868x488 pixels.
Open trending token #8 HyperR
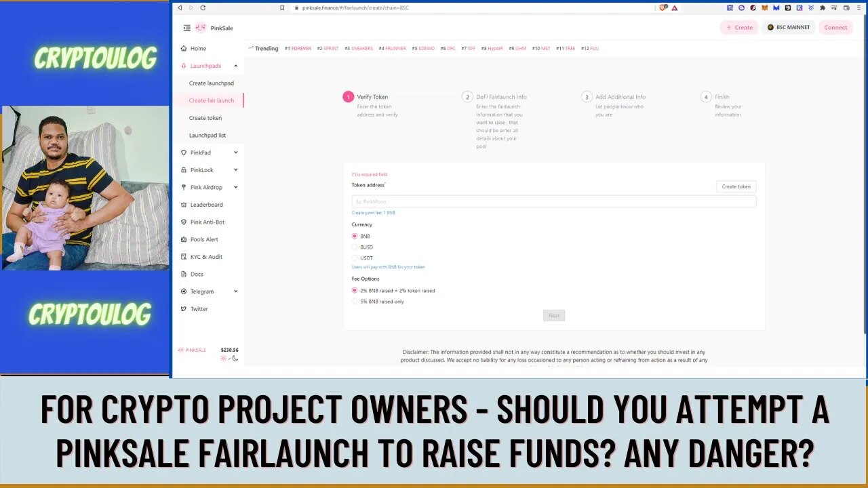[x=492, y=48]
